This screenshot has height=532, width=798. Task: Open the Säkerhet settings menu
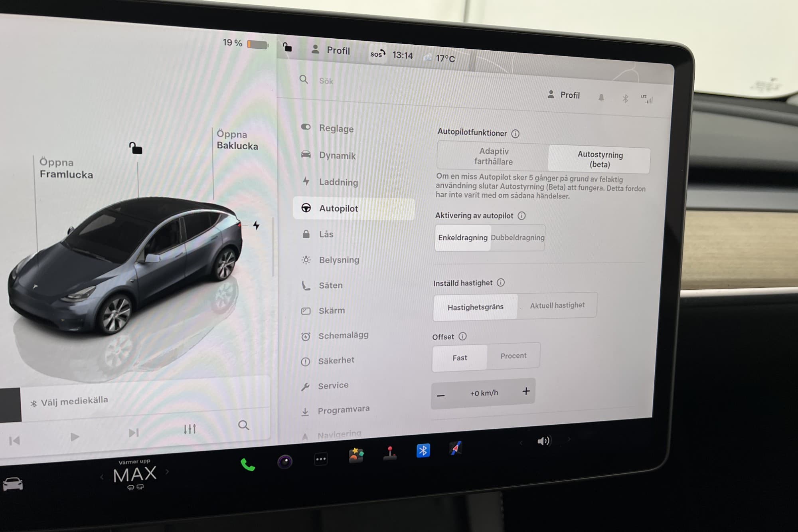(x=336, y=360)
